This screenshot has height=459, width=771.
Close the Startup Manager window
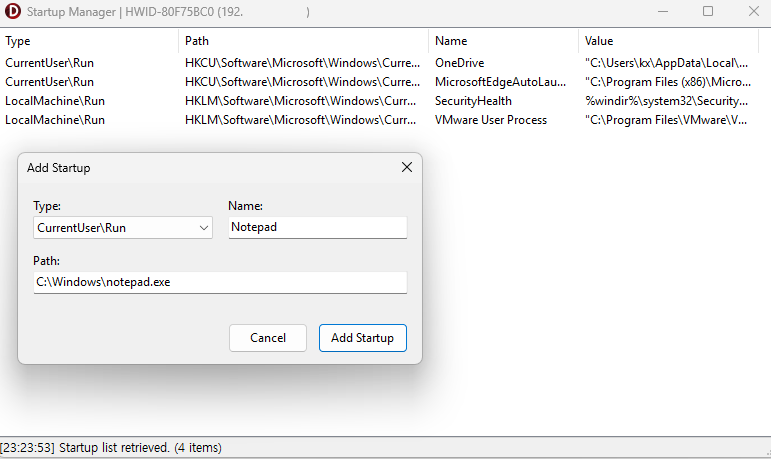pos(754,11)
